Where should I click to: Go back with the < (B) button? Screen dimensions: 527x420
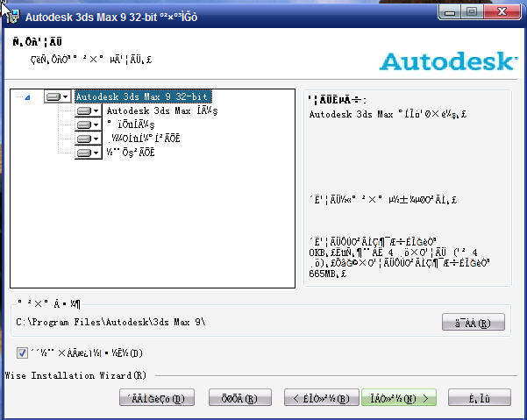(x=322, y=398)
